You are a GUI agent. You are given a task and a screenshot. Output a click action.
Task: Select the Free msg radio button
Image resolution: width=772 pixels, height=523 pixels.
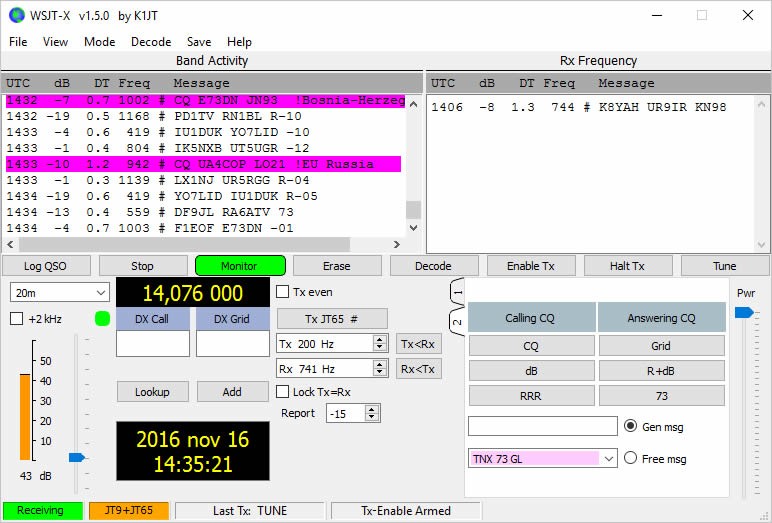(630, 458)
